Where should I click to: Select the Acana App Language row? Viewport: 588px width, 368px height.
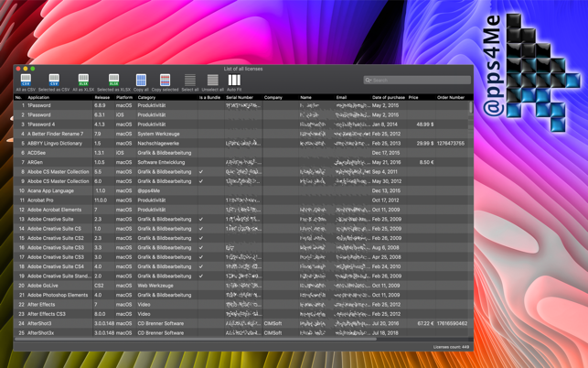241,190
